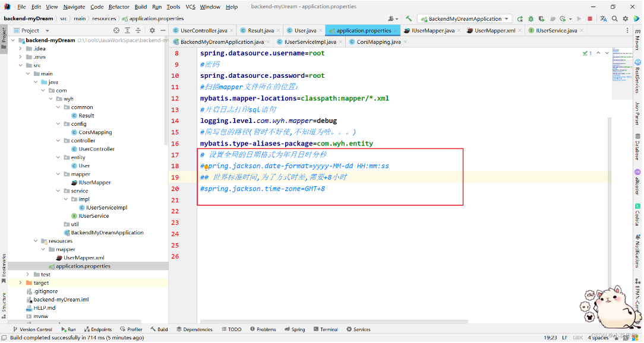Switch to UserMapper.xml tab
Screen dimensions: 644x343
coord(494,30)
